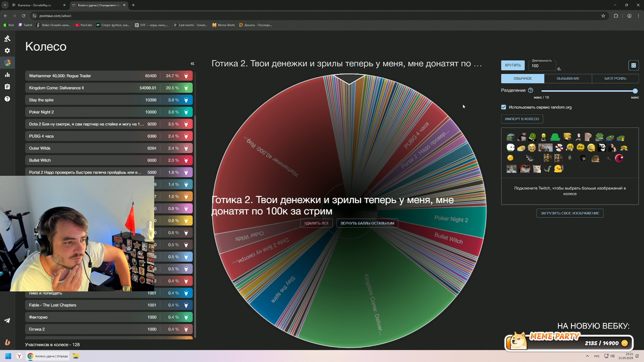Collapse the lot list with double chevron
Screen dimensions: 644x362
193,64
